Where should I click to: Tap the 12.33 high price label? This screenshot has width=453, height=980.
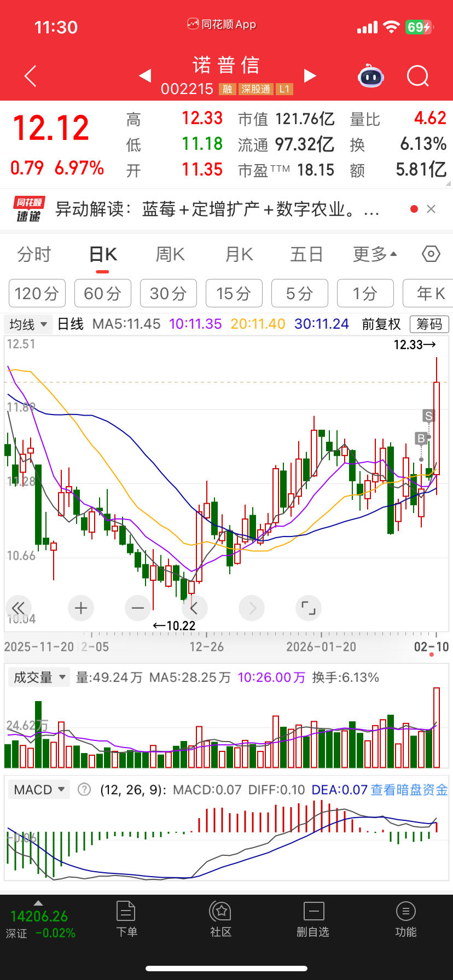[415, 345]
